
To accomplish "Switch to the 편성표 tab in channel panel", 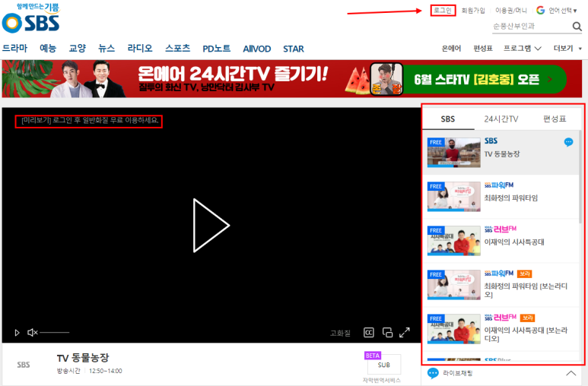I will coord(555,119).
